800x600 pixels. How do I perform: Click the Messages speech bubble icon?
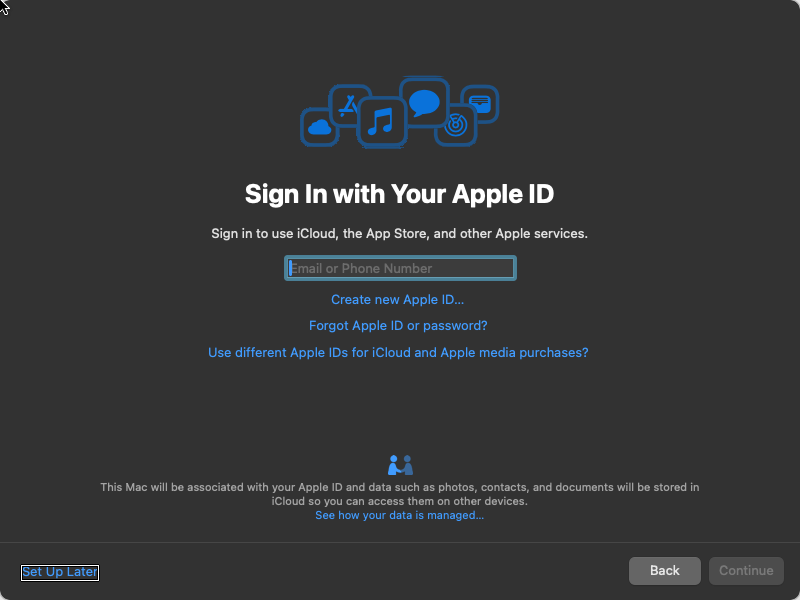[424, 102]
